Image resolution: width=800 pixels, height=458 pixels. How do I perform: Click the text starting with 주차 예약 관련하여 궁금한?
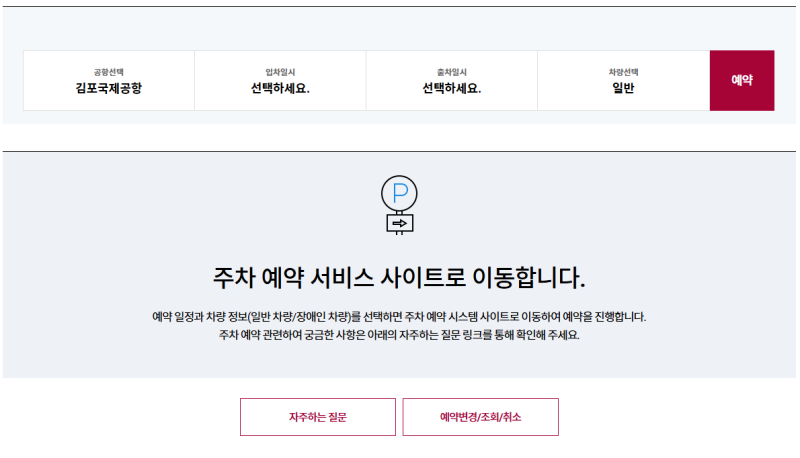(x=399, y=335)
